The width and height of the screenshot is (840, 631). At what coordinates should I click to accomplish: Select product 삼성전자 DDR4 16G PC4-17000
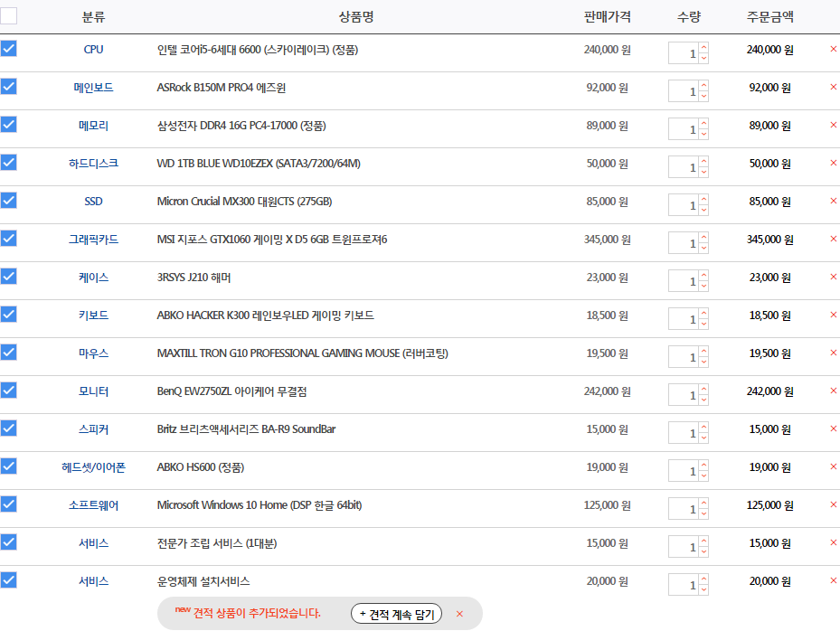[241, 126]
